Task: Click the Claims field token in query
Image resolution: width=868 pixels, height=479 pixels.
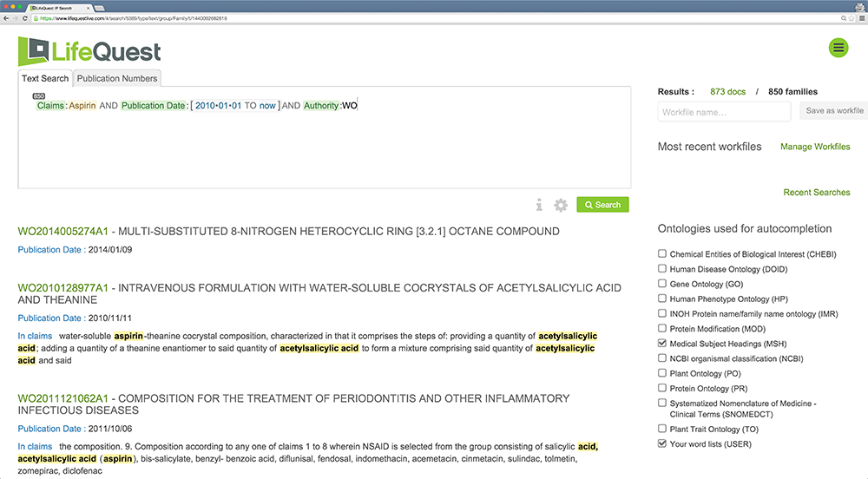Action: (50, 106)
